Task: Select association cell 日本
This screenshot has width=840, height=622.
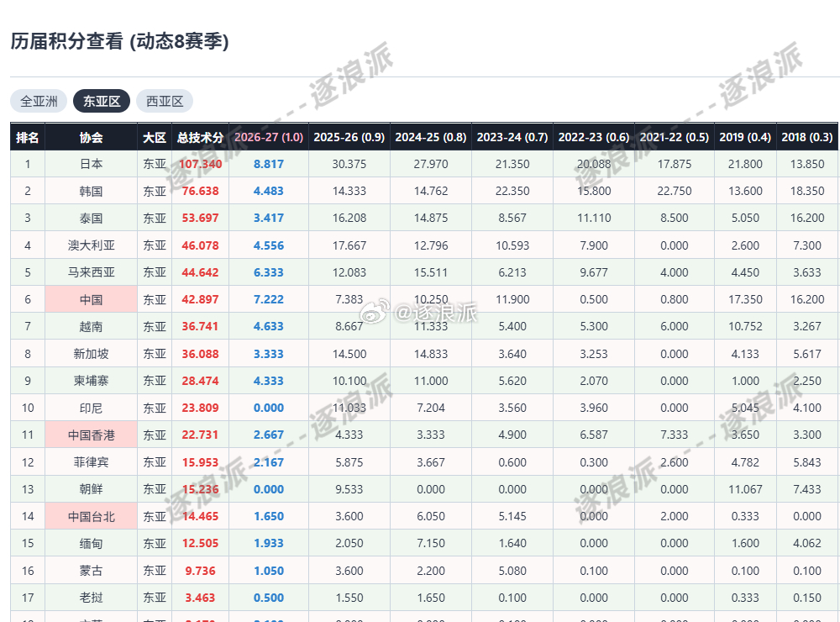Action: [x=91, y=164]
